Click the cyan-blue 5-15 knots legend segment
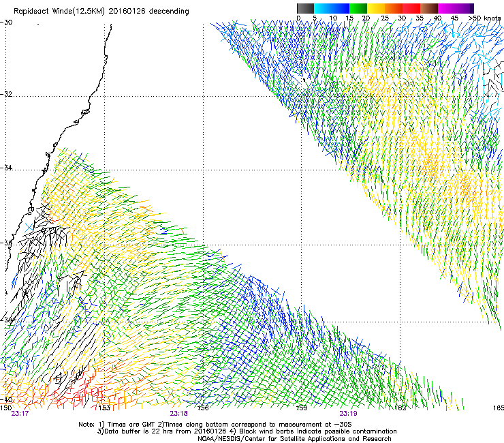 click(x=332, y=8)
